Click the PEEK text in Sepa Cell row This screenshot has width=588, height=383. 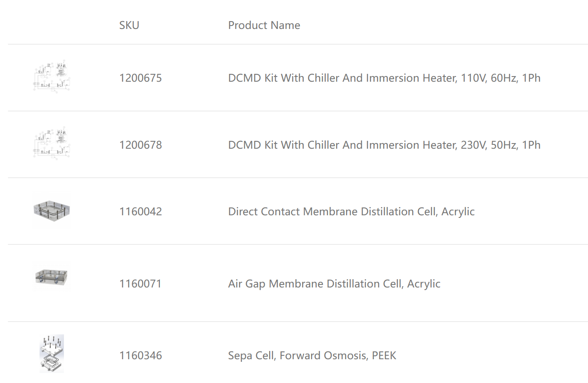tap(384, 355)
